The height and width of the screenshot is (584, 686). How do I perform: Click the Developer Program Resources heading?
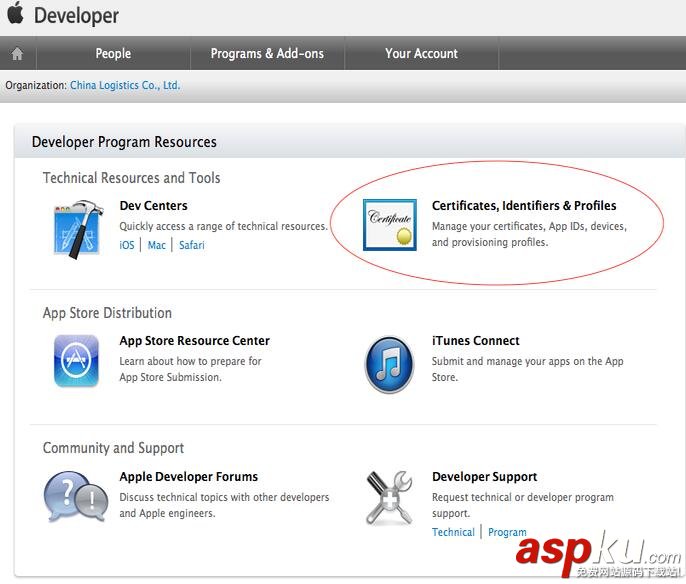click(x=124, y=142)
